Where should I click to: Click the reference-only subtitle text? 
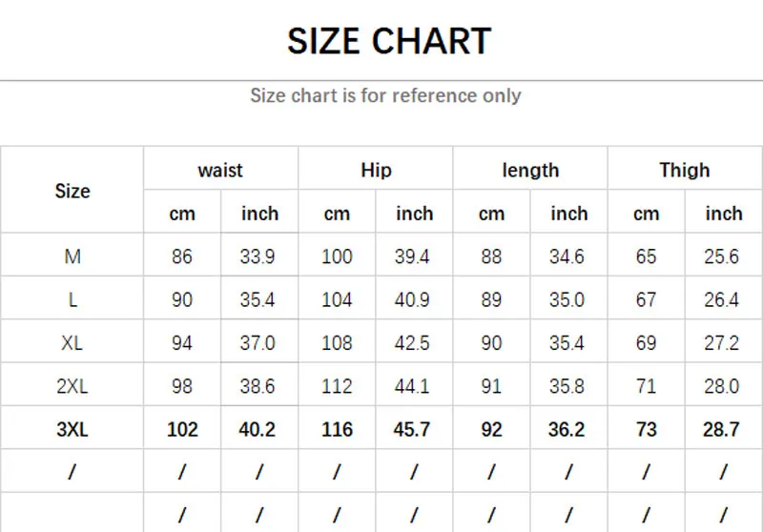[x=385, y=95]
